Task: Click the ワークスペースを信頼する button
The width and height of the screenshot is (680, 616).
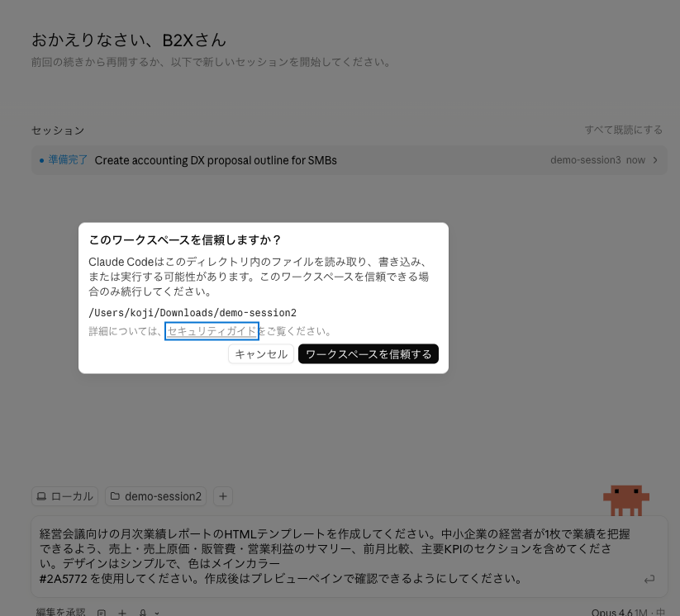Action: pos(368,353)
